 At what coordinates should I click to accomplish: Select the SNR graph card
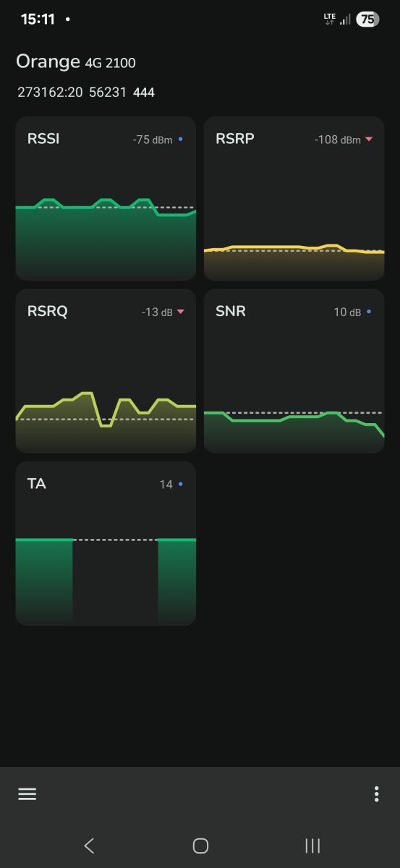294,371
